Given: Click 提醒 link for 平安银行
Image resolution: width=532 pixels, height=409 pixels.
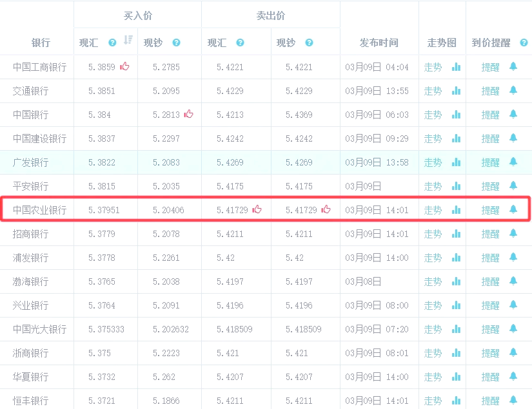Looking at the screenshot, I should 491,186.
